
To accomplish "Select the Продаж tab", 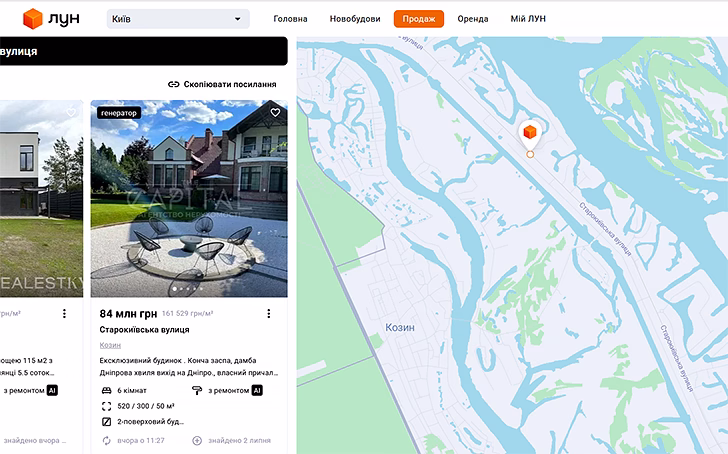I will pyautogui.click(x=419, y=19).
